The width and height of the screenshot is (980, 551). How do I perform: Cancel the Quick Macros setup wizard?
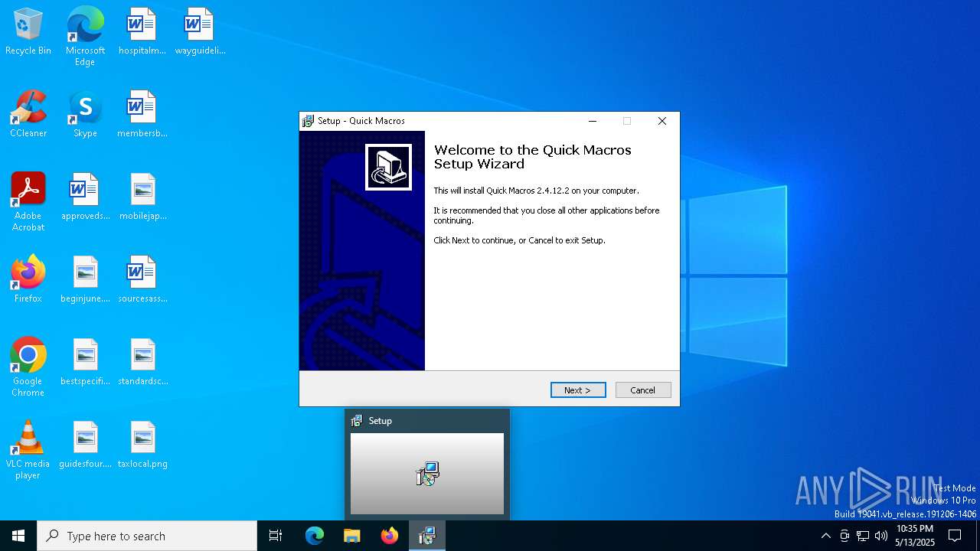coord(643,390)
